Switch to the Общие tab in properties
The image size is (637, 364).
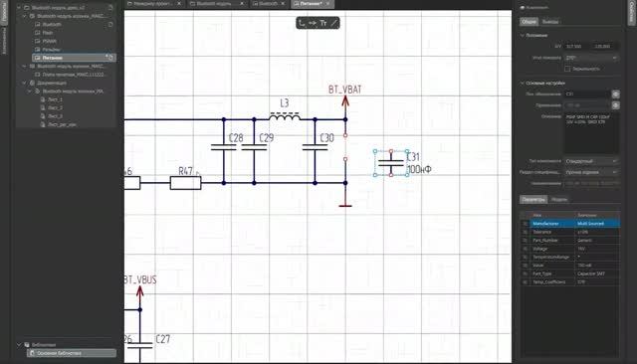pyautogui.click(x=529, y=22)
